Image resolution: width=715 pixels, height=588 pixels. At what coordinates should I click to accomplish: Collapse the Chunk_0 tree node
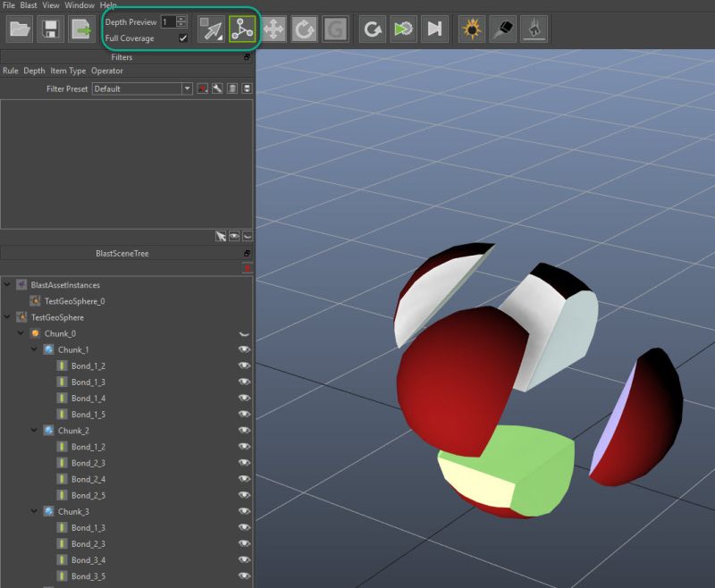21,333
